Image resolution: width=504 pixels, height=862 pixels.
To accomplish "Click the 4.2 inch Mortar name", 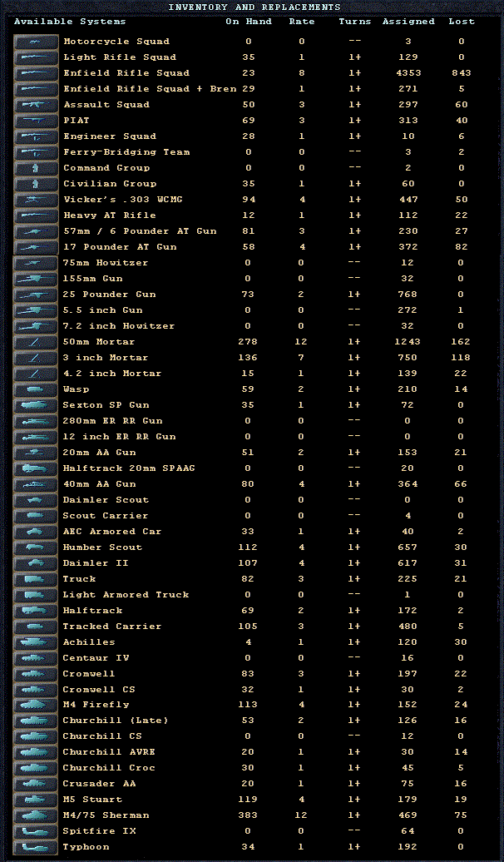I will [x=112, y=374].
